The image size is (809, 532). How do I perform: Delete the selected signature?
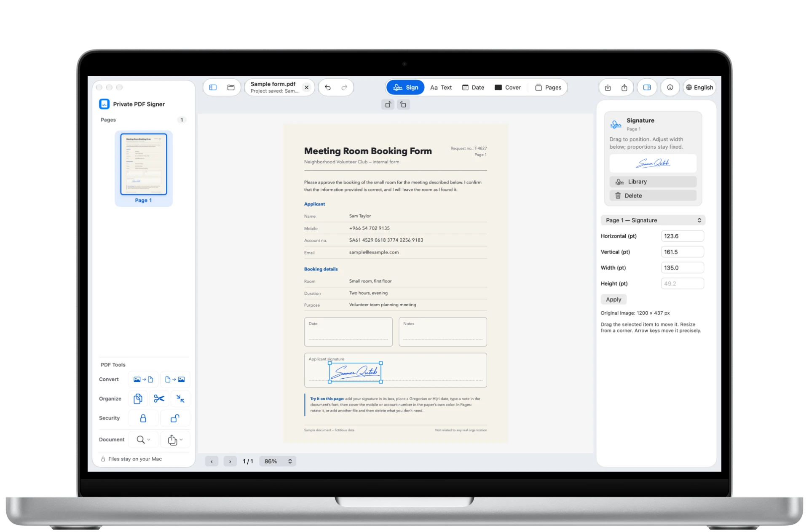tap(653, 196)
